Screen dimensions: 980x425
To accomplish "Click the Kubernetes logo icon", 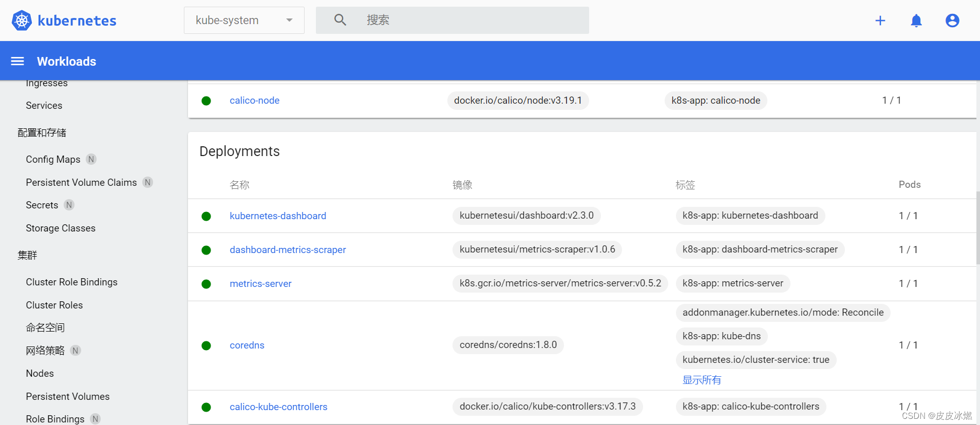I will tap(22, 21).
